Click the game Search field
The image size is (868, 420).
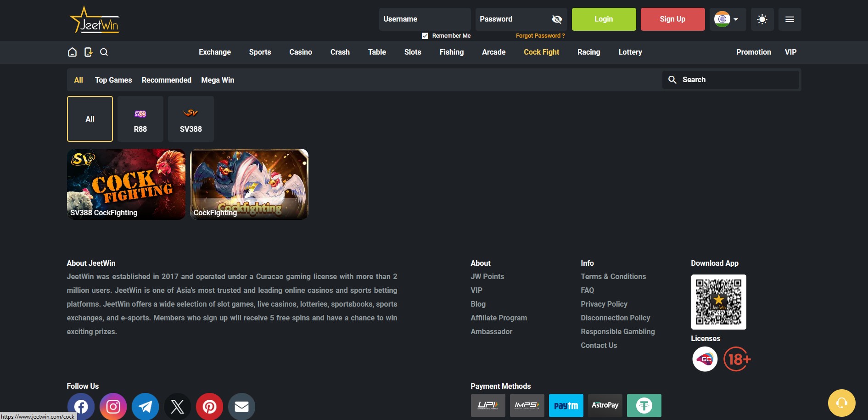(x=731, y=79)
